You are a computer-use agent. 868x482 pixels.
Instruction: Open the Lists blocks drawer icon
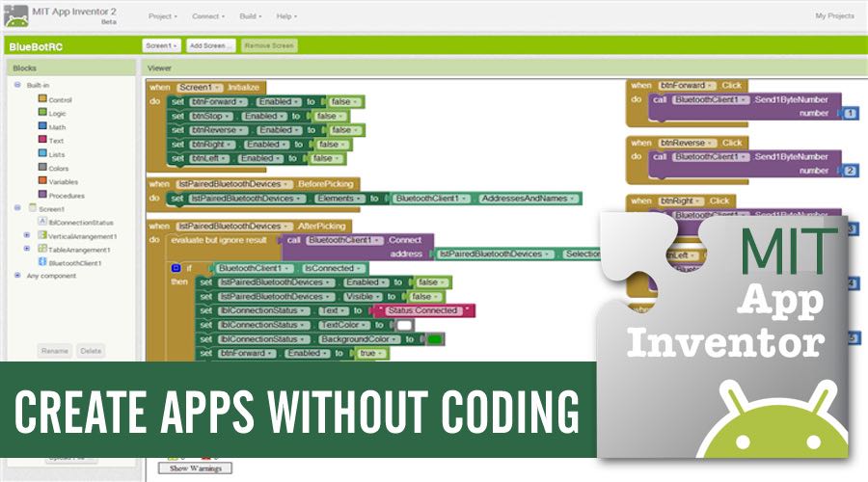pos(42,153)
